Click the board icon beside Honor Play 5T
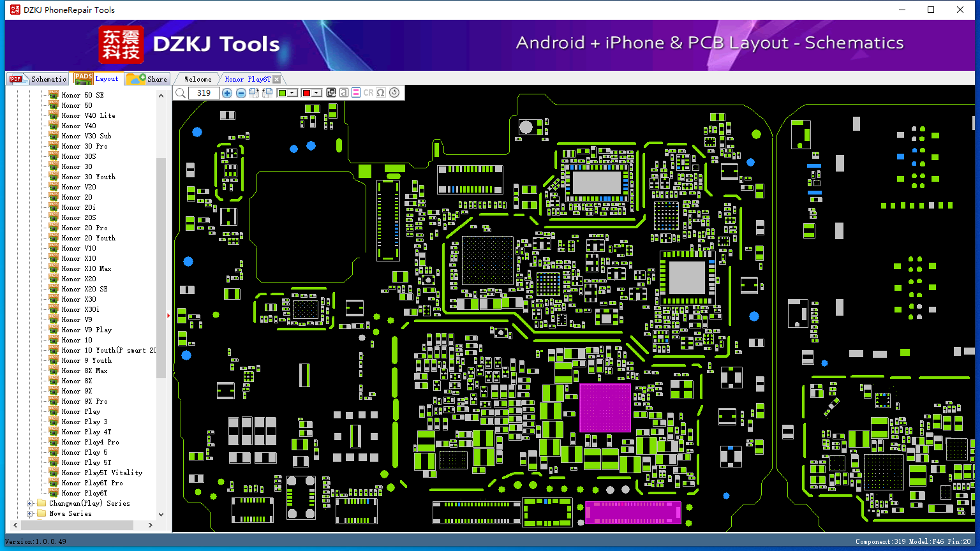This screenshot has height=551, width=980. [54, 462]
